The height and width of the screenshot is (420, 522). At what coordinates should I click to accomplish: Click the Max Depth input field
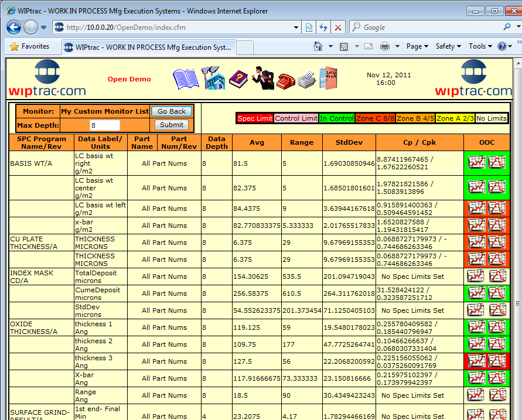coord(105,125)
